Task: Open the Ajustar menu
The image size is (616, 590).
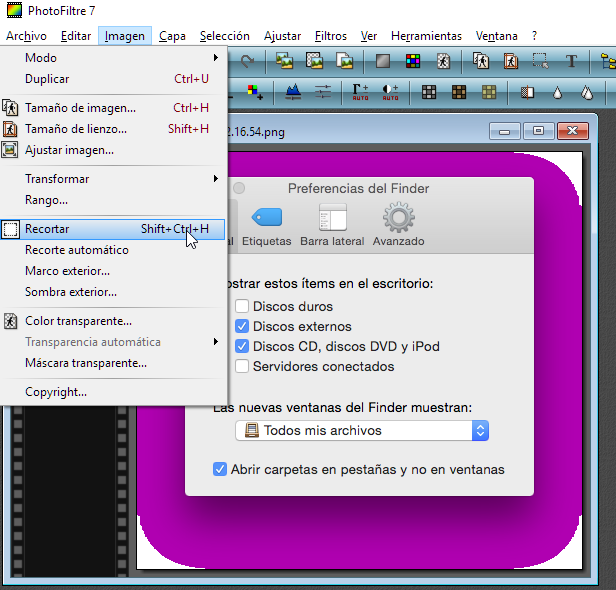Action: (282, 36)
